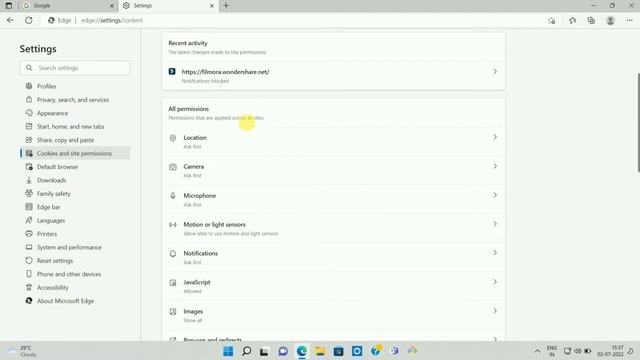Show hidden system tray icons

[537, 351]
